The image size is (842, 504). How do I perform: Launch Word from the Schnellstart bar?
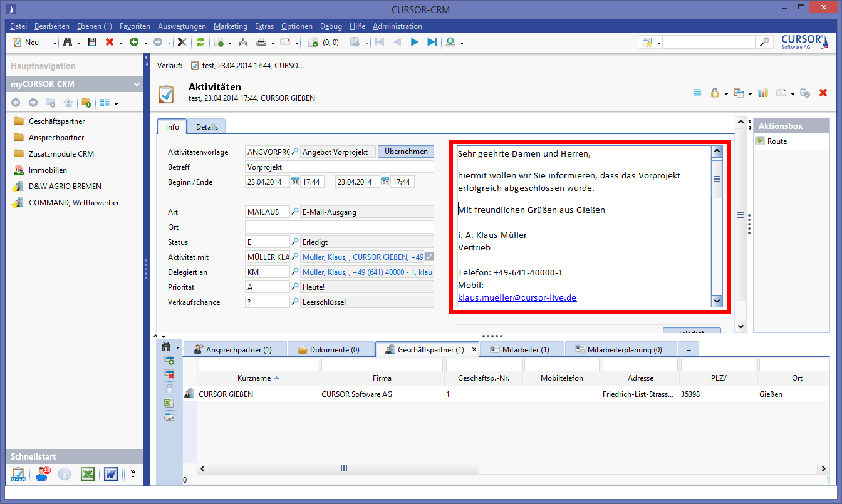point(111,474)
